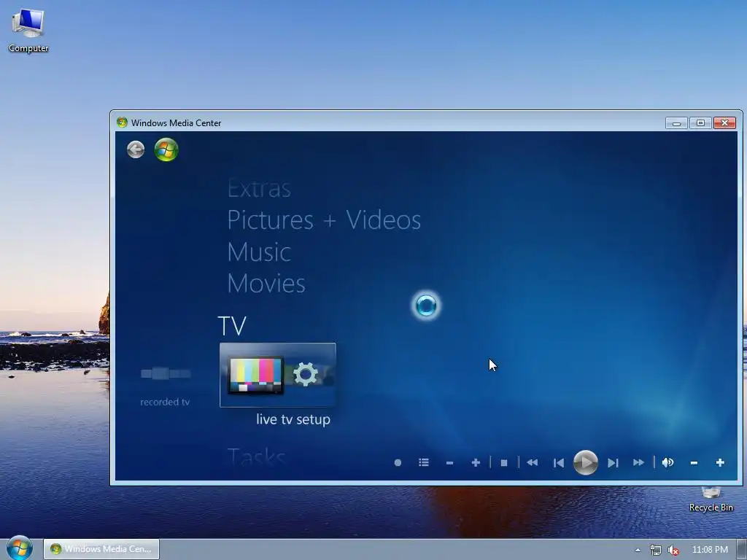Open the Extras menu category
Viewport: 747px width, 560px height.
(259, 189)
